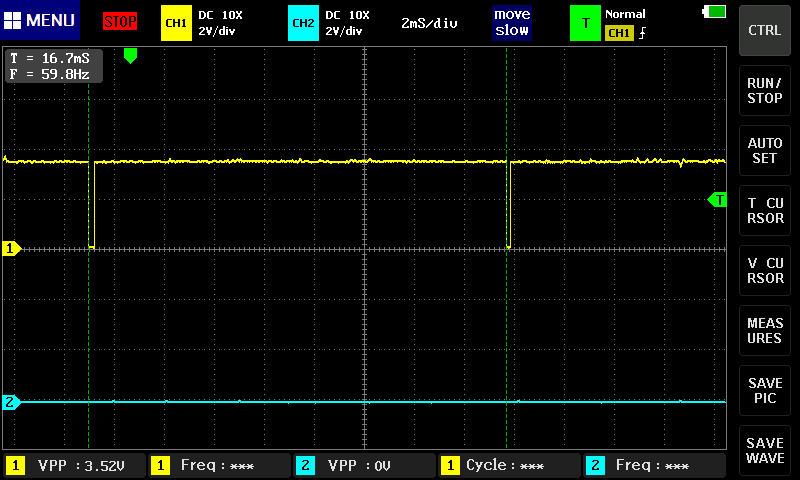Image resolution: width=800 pixels, height=480 pixels.
Task: Select the yellow CH1 channel box
Action: click(176, 23)
